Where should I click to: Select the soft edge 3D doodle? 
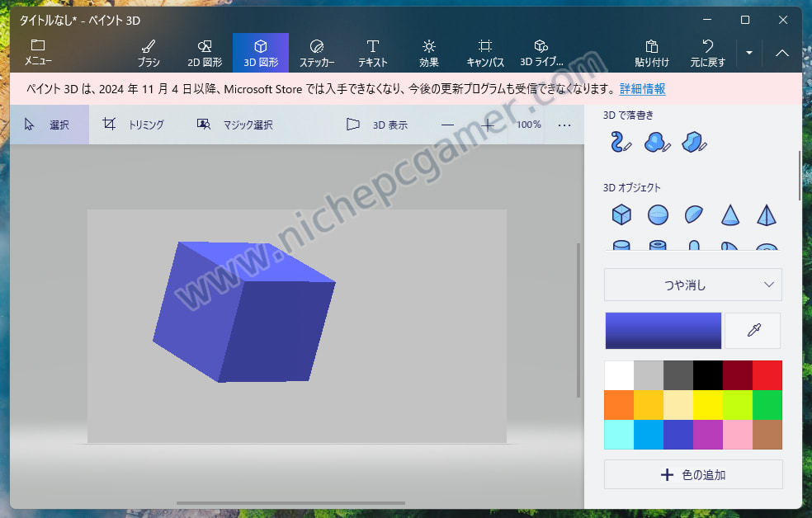(x=657, y=143)
